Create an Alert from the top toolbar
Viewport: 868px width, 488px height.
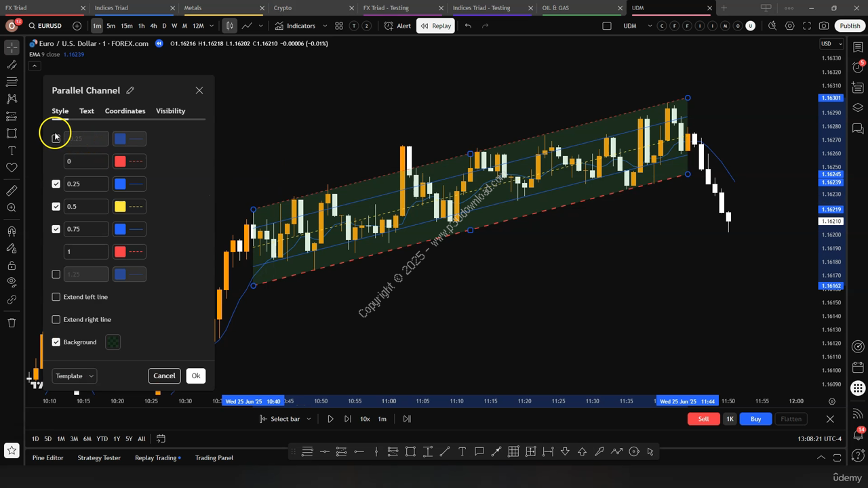[397, 26]
